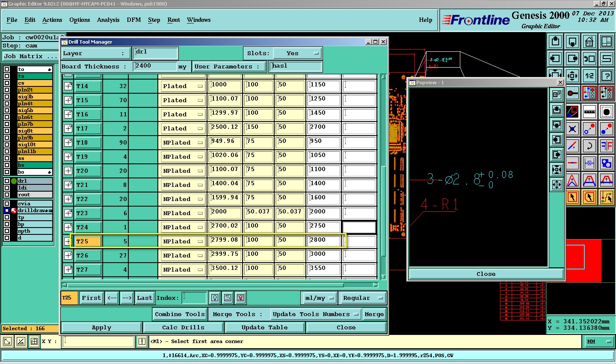Click the red X delete icon beside Index

(x=240, y=298)
